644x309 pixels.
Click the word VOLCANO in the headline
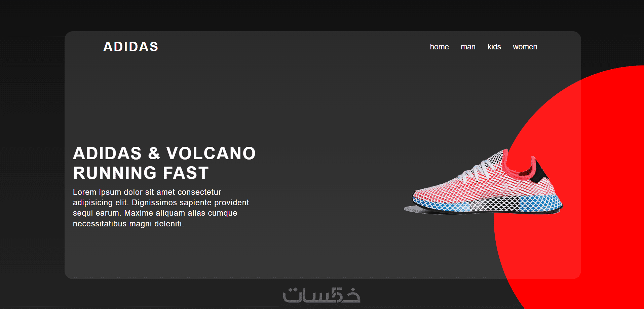(211, 153)
